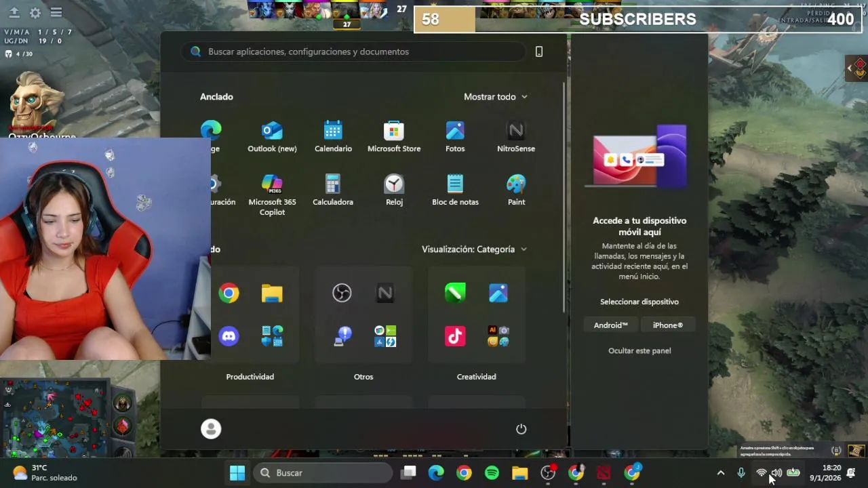Open File Explorer in Productividad group
Image resolution: width=868 pixels, height=488 pixels.
tap(272, 293)
